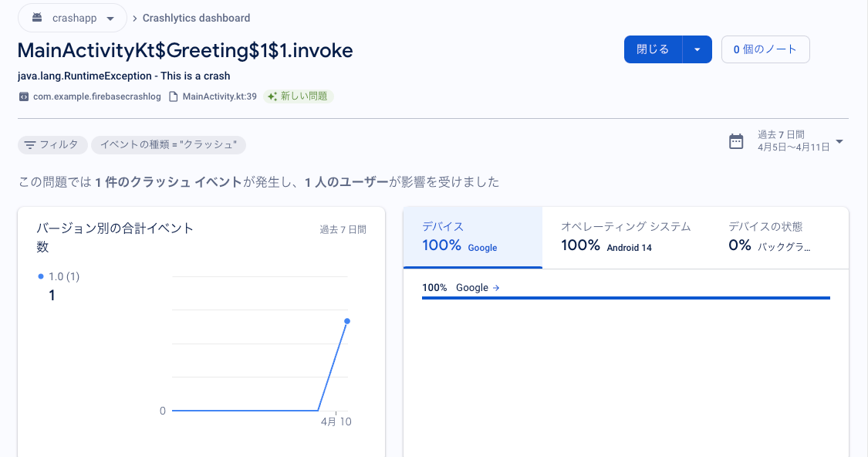Click the sparkle icon on 新しい問題 badge
Screen dimensions: 868x457
pyautogui.click(x=272, y=96)
